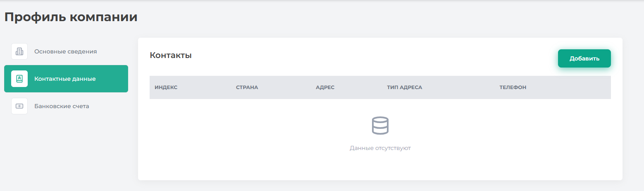
Task: Sort by the СТРАНА column header
Action: (247, 87)
